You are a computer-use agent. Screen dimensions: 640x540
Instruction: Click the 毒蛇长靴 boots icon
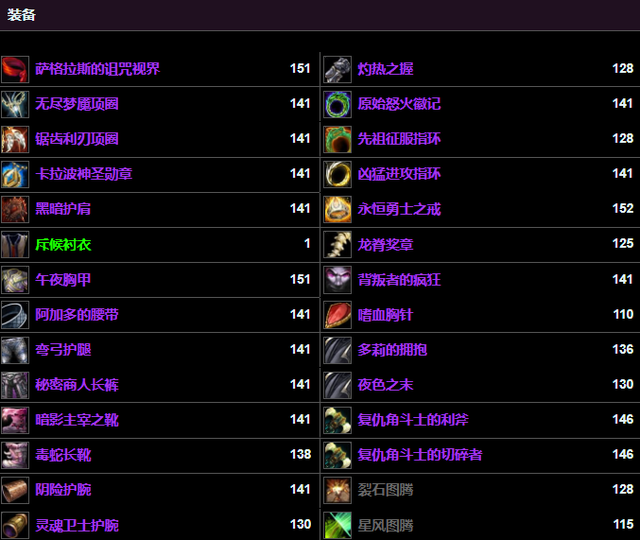point(15,455)
